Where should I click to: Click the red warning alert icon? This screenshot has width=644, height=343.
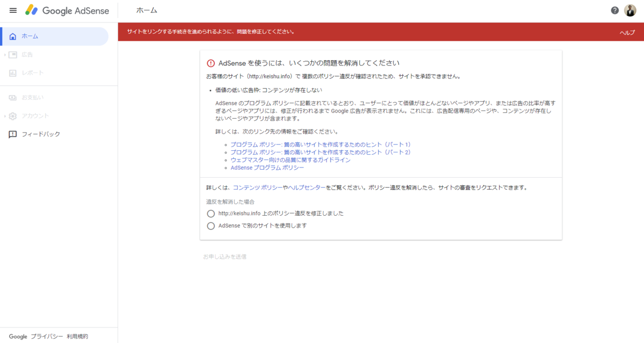click(211, 63)
